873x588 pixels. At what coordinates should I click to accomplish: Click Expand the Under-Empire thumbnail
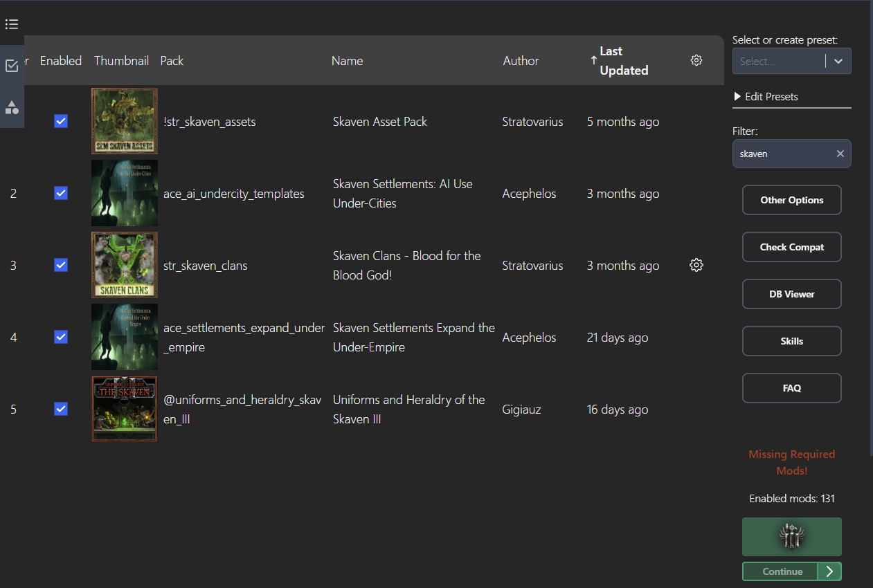[125, 337]
